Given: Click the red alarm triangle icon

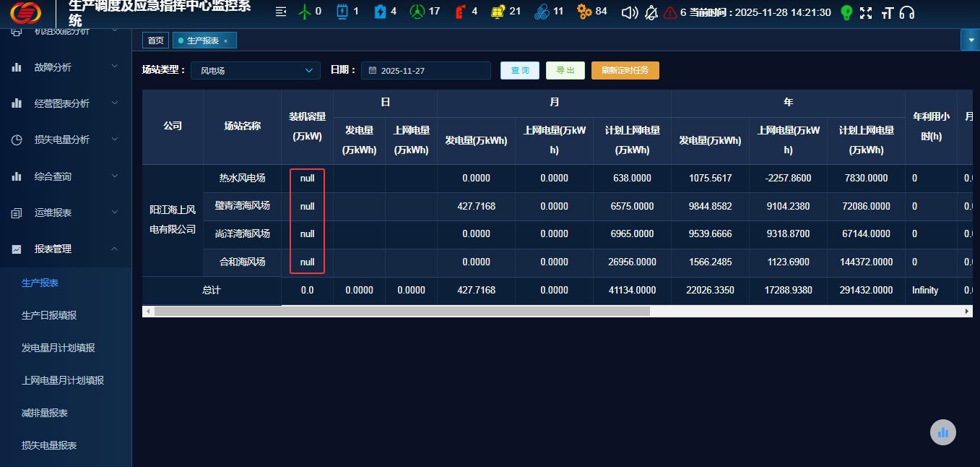Looking at the screenshot, I should (670, 12).
